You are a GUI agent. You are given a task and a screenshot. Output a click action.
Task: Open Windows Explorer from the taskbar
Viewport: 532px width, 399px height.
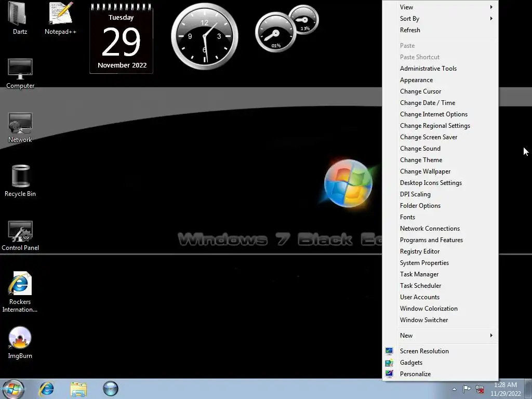(x=78, y=389)
